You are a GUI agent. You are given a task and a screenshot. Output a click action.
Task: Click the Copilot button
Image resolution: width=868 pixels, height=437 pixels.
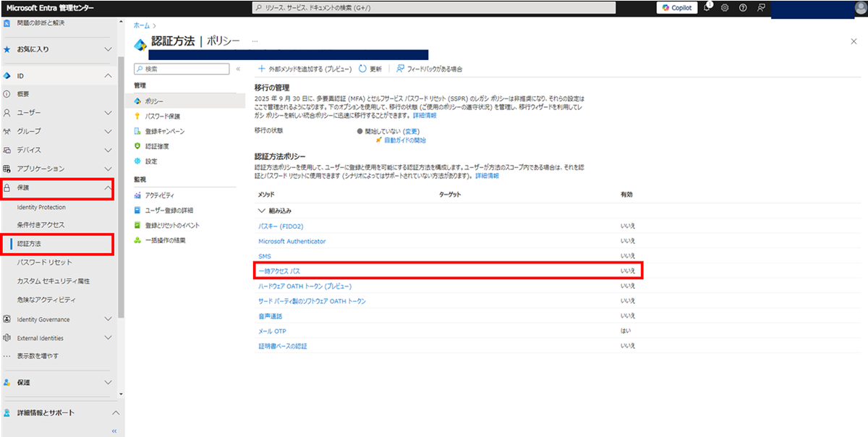[x=677, y=7]
